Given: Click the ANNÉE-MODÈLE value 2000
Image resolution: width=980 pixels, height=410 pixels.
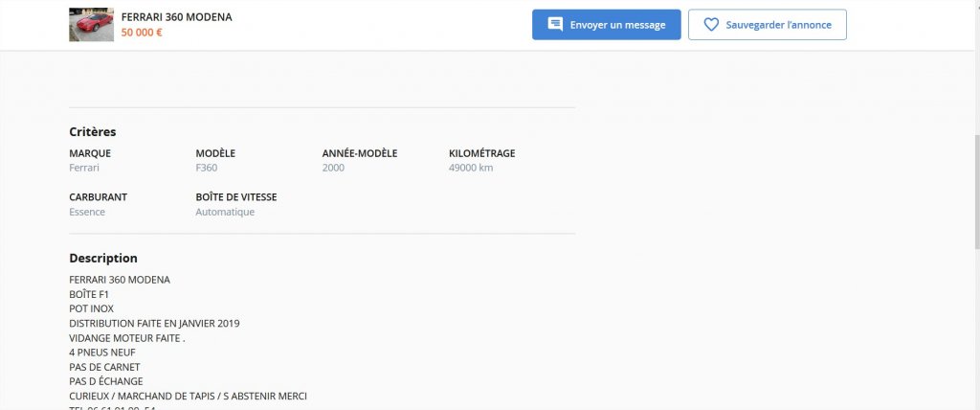Looking at the screenshot, I should [333, 168].
